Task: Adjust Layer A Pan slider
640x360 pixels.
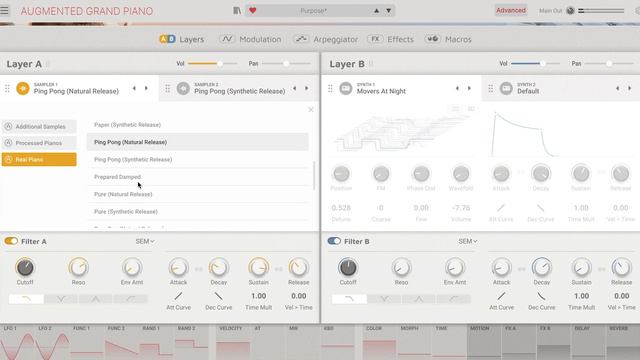Action: pos(286,64)
